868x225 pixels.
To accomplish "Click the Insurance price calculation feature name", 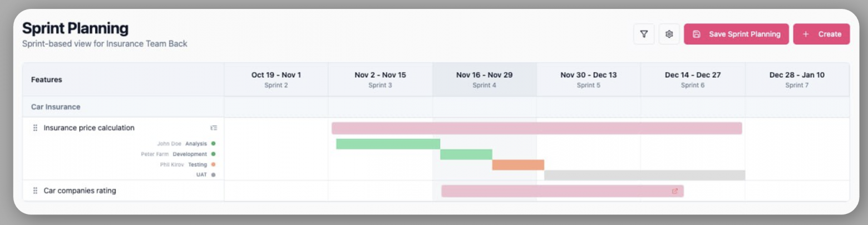I will 89,128.
